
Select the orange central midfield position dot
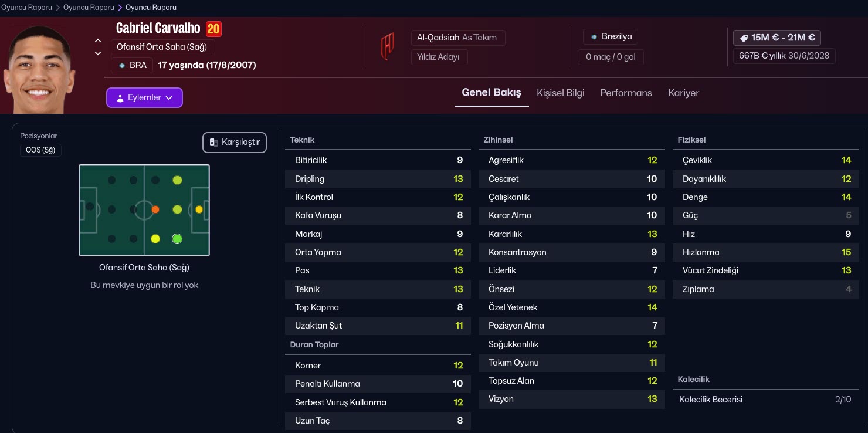tap(155, 209)
